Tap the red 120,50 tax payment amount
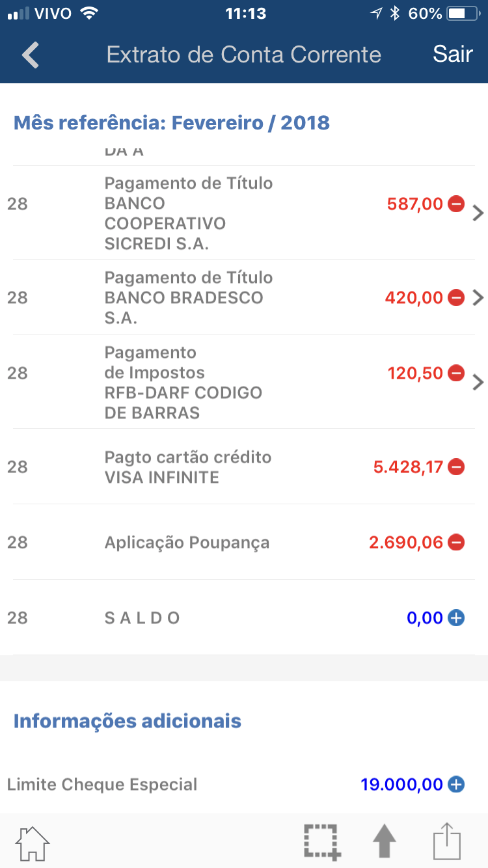Screen dimensions: 488x868 [415, 373]
